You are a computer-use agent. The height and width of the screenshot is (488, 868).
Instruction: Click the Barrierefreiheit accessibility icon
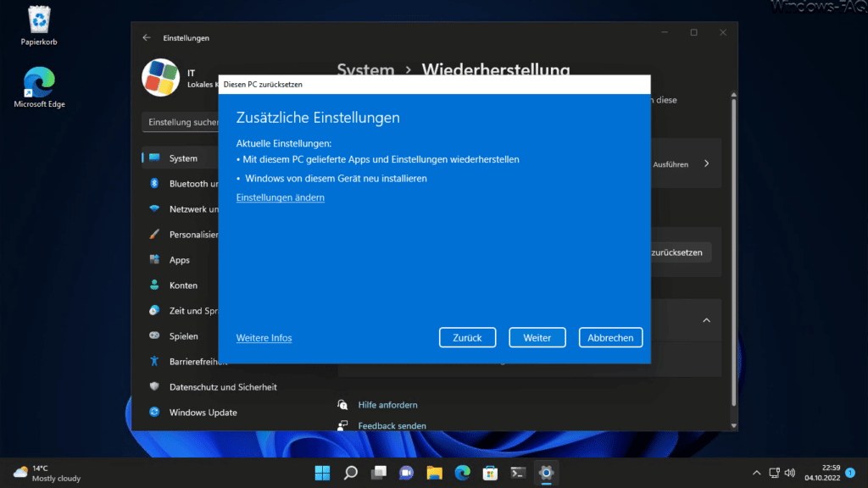[x=154, y=361]
